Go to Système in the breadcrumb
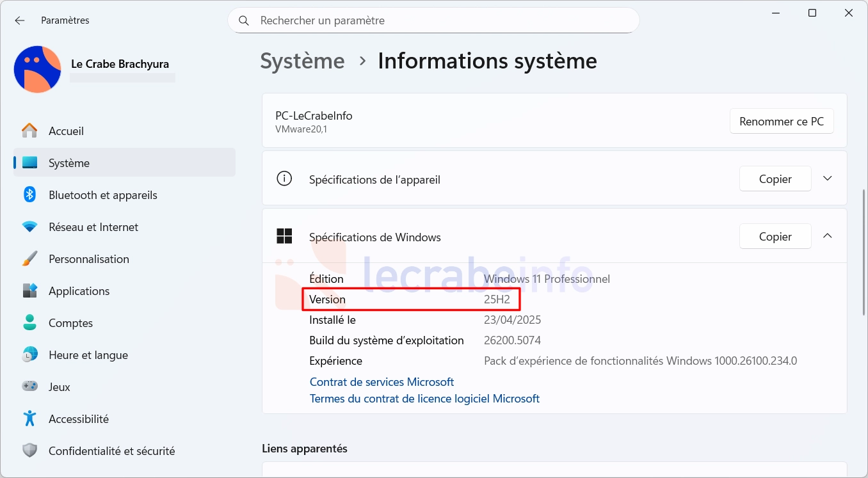 tap(302, 61)
